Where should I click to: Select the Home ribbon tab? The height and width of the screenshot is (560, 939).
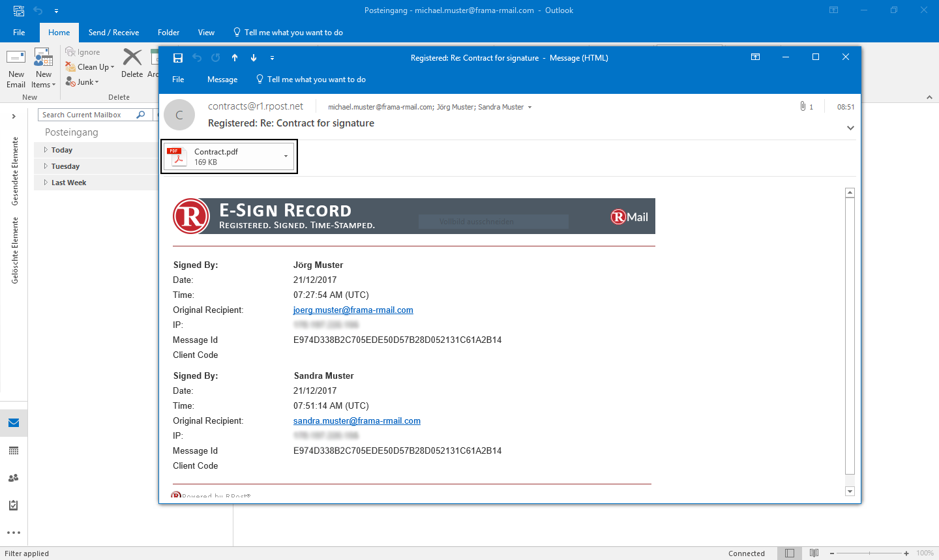tap(59, 33)
